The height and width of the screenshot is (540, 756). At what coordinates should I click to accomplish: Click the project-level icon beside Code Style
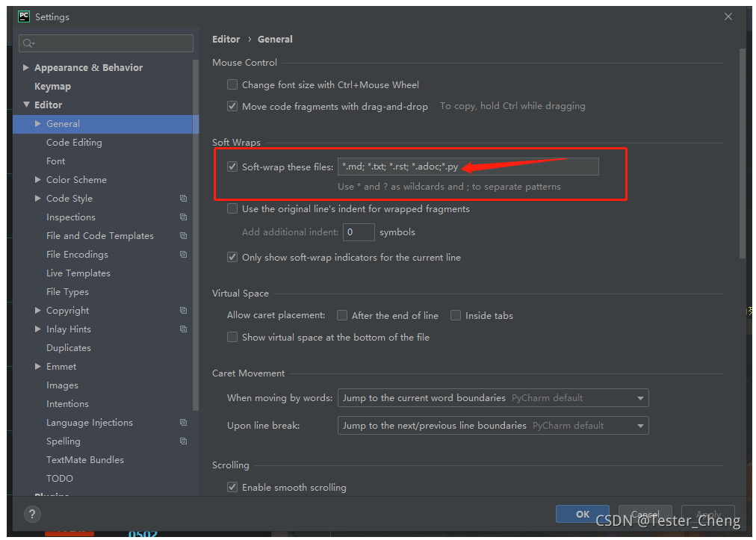[x=183, y=198]
